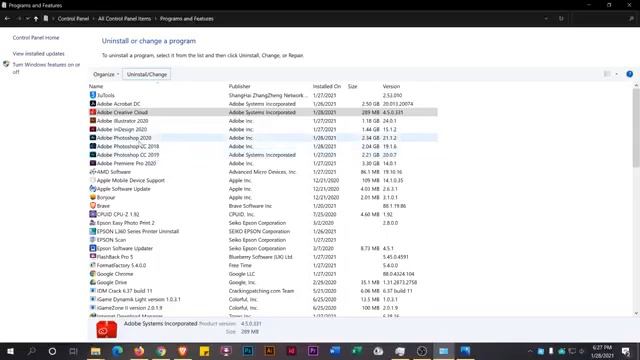Open Microsoft Edge from the taskbar
This screenshot has width=640, height=360.
pos(118,351)
